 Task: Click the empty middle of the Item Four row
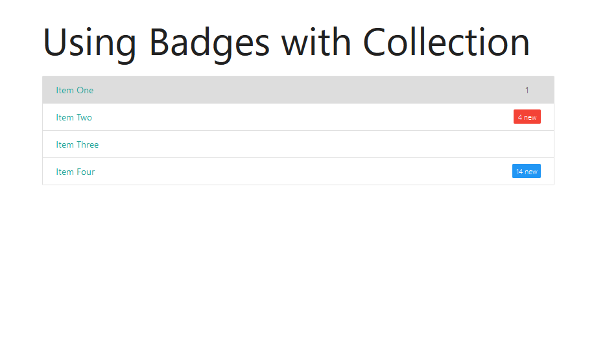298,172
